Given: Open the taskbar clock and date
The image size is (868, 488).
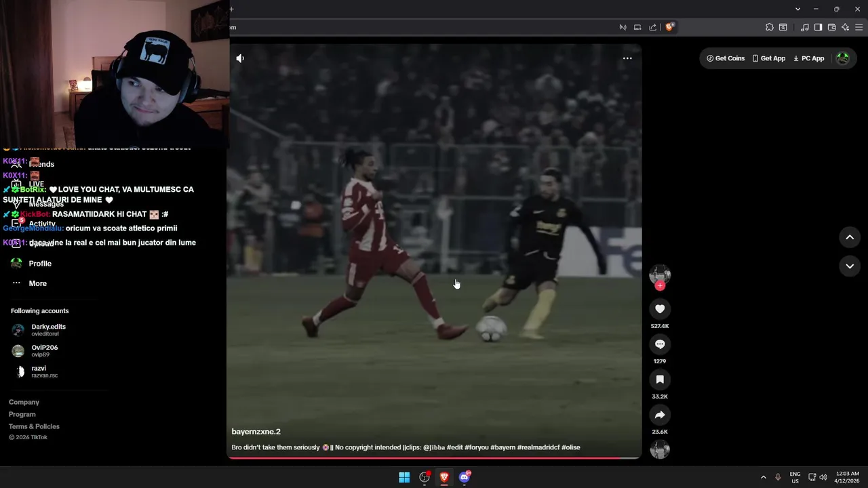Looking at the screenshot, I should tap(846, 477).
